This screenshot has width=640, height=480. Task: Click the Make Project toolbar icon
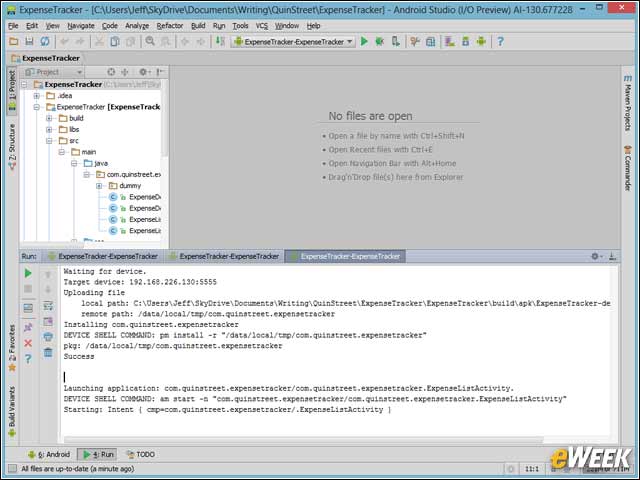point(220,42)
